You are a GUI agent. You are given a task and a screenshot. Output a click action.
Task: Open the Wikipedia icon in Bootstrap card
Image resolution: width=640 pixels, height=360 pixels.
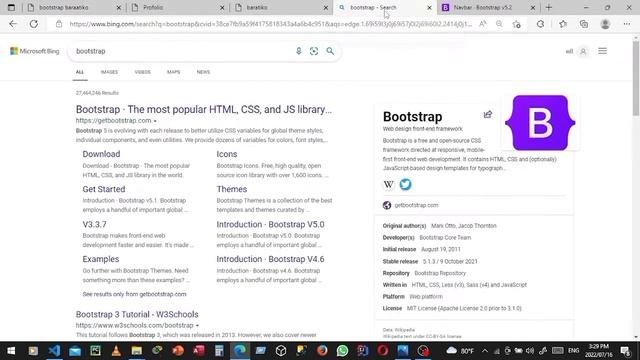coord(389,184)
